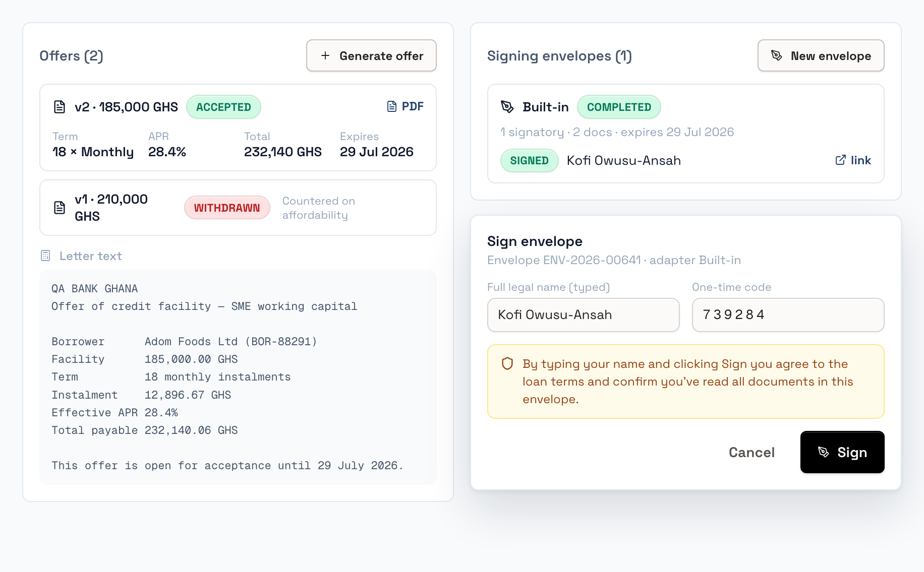Click the Letter text document icon

pos(45,256)
